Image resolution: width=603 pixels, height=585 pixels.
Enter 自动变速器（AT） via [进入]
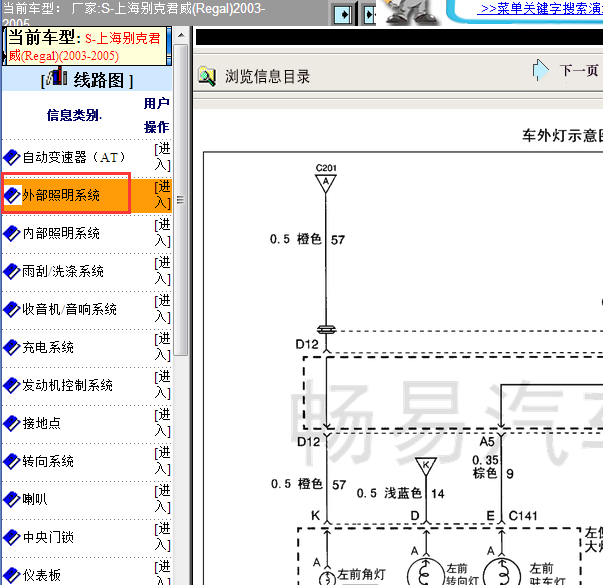[x=162, y=157]
